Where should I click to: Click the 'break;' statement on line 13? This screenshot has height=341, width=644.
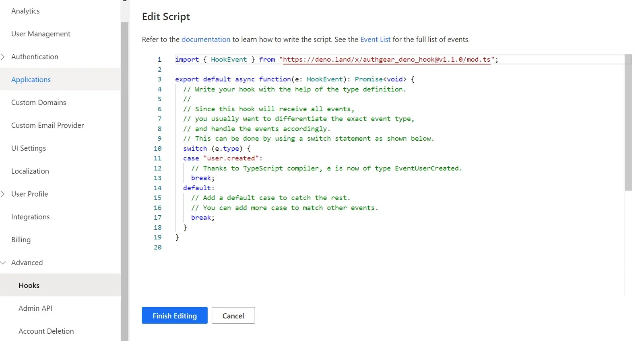(x=203, y=178)
